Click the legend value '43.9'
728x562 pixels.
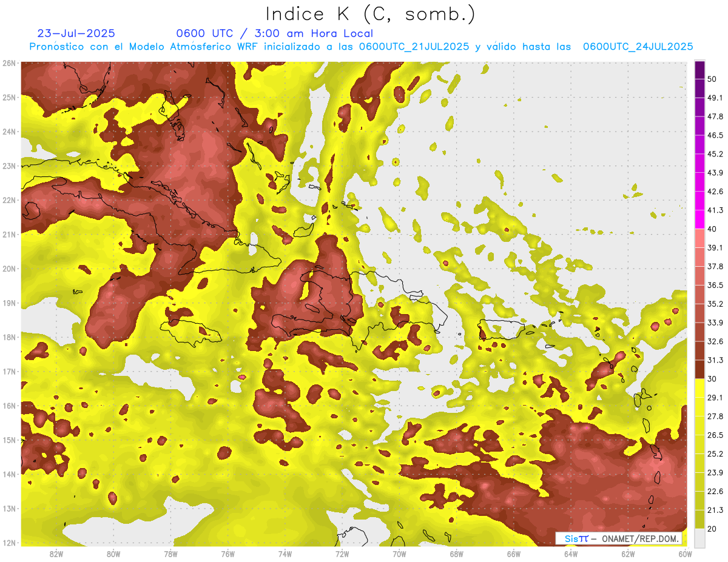(x=715, y=173)
